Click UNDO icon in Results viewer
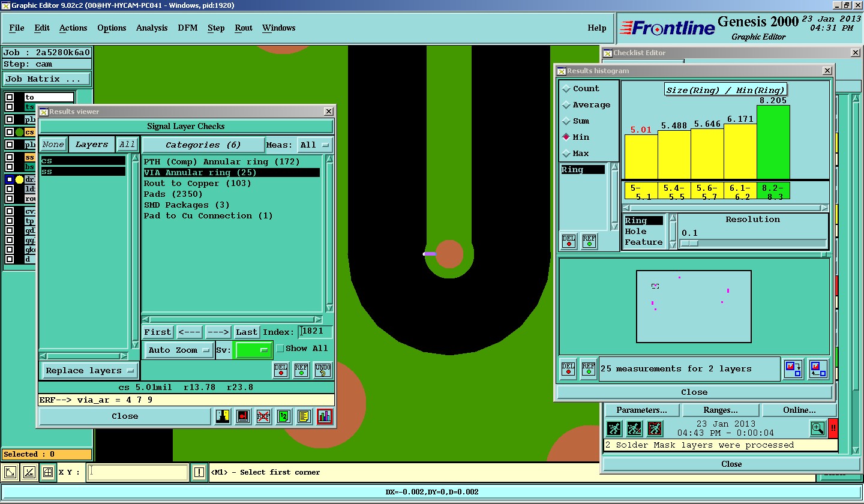The image size is (864, 504). 323,370
